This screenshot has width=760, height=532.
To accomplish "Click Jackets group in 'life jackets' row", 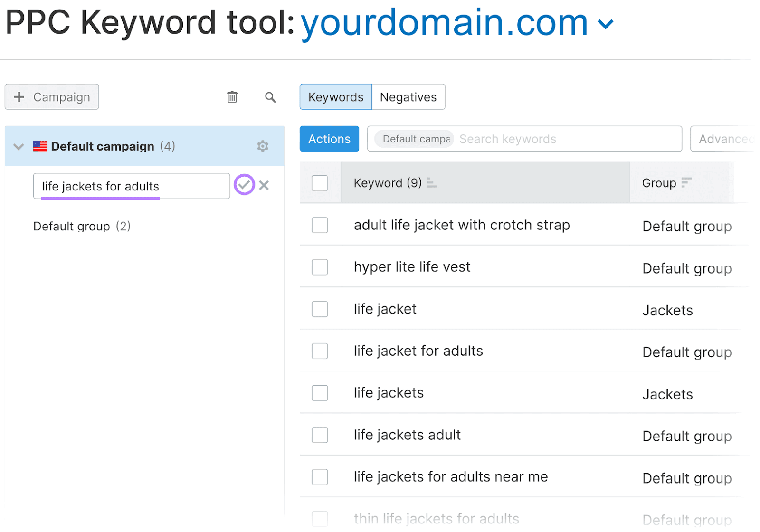I will (x=667, y=394).
